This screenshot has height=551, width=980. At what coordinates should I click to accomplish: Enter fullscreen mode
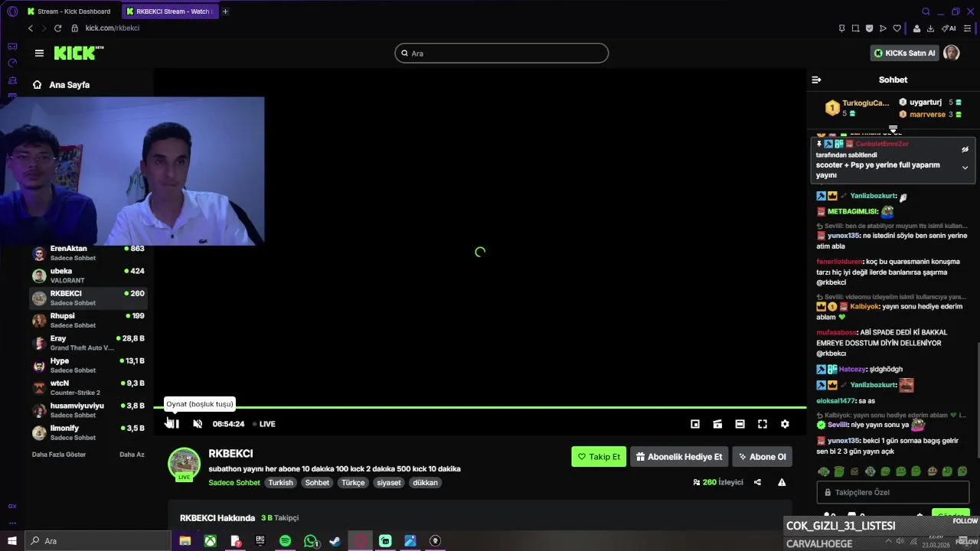tap(763, 424)
